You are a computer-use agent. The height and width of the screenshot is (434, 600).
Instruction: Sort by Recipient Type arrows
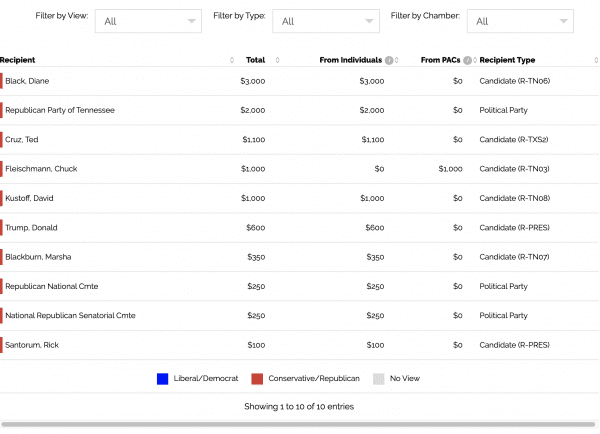(596, 60)
